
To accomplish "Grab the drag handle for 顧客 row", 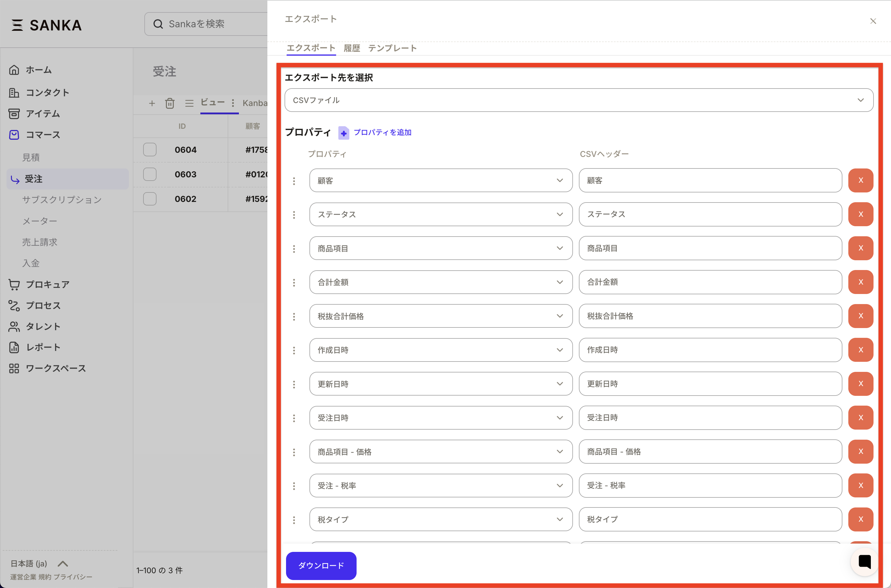I will [294, 181].
